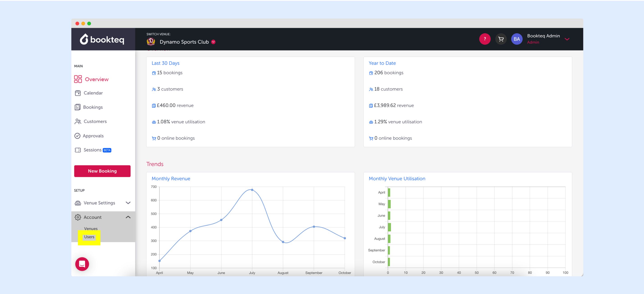Open the Sessions BETA menu item
Viewport: 644px width, 294px height.
click(x=92, y=150)
